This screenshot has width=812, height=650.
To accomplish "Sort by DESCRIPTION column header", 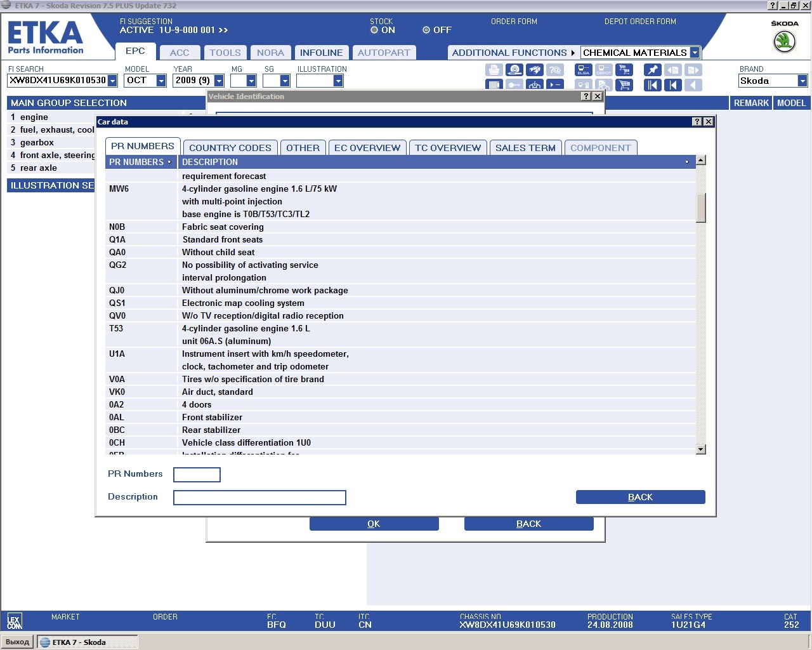I will click(436, 162).
